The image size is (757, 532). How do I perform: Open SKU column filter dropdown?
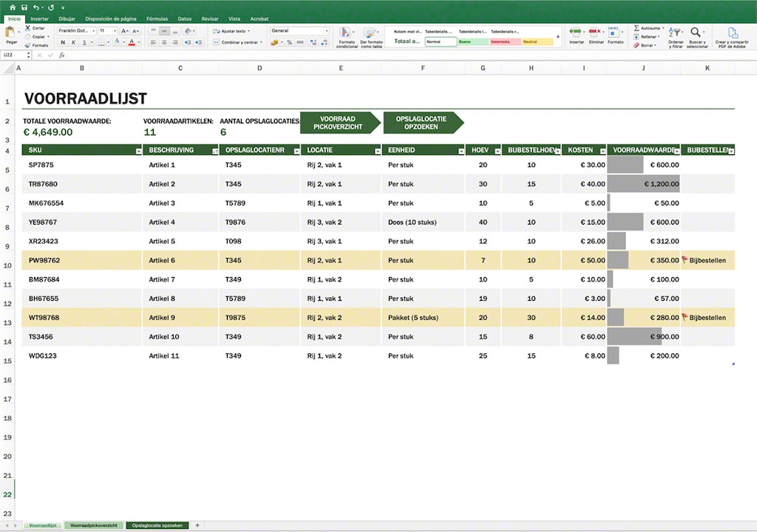pos(138,151)
